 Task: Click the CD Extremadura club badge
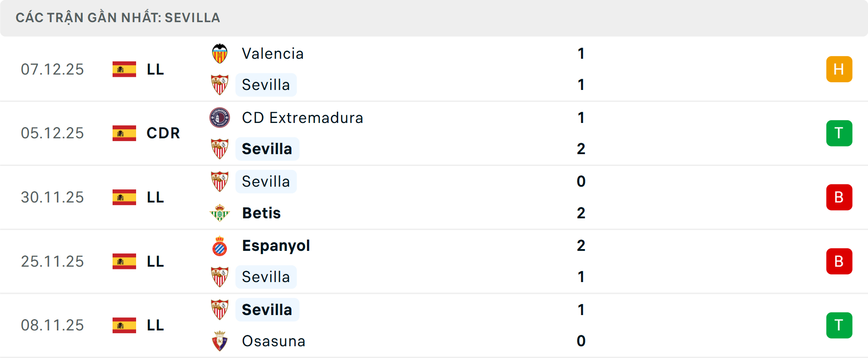tap(220, 117)
